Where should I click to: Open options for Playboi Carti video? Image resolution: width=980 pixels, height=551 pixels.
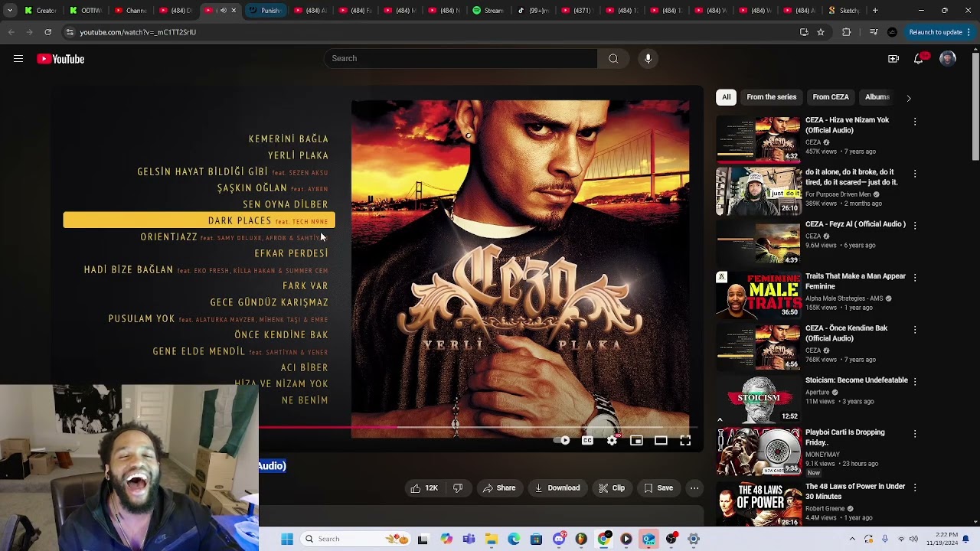coord(914,434)
